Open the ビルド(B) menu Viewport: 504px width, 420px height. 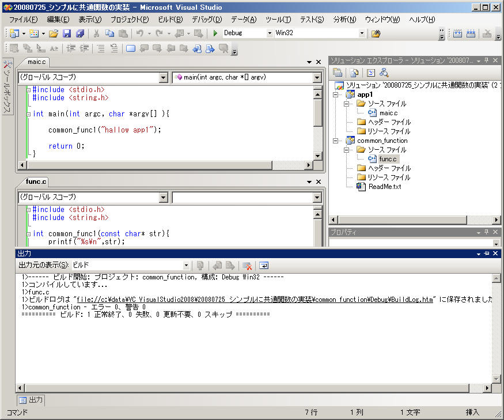(170, 20)
